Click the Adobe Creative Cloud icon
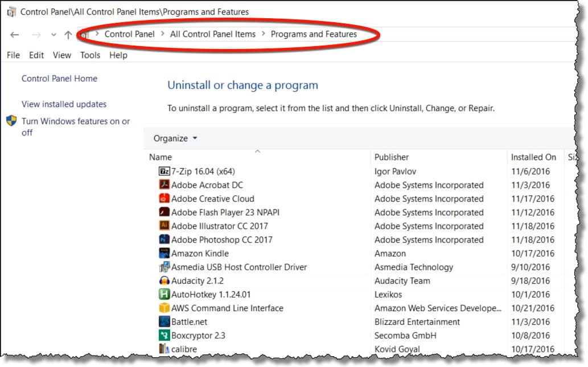Image resolution: width=588 pixels, height=367 pixels. (164, 198)
